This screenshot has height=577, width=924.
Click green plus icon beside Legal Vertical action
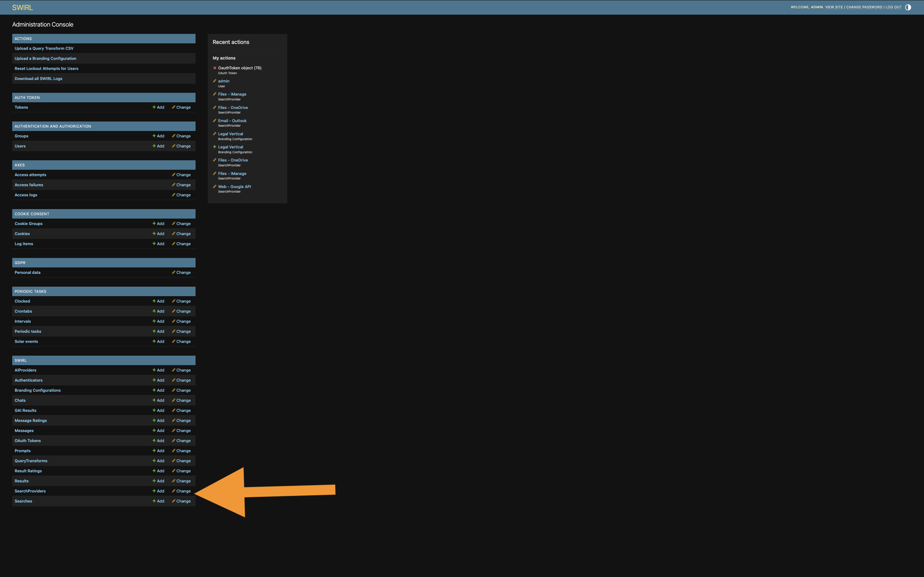click(215, 147)
